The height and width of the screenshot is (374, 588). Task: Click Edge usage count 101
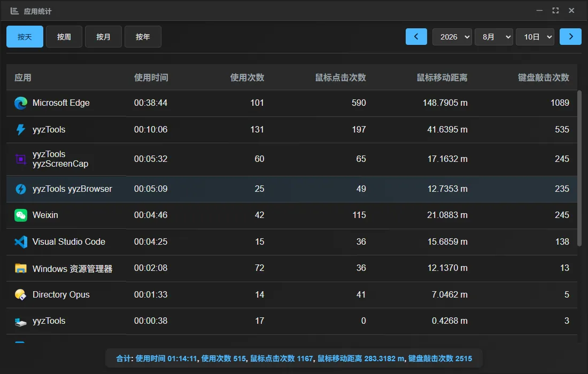click(257, 103)
